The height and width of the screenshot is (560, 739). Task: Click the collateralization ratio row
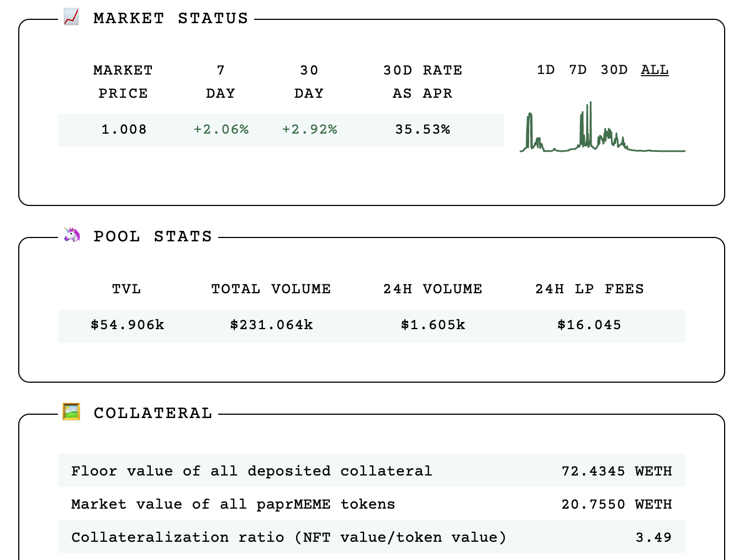[371, 537]
